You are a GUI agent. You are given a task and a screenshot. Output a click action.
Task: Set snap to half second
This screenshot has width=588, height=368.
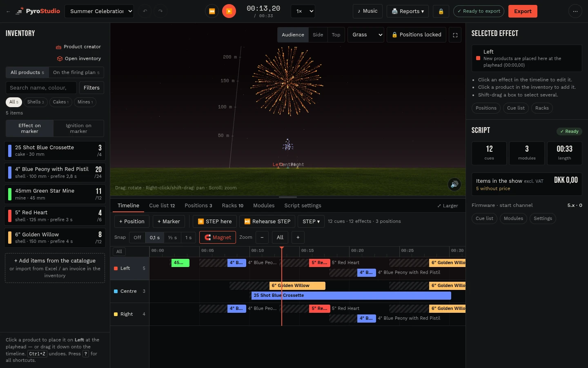pos(173,238)
